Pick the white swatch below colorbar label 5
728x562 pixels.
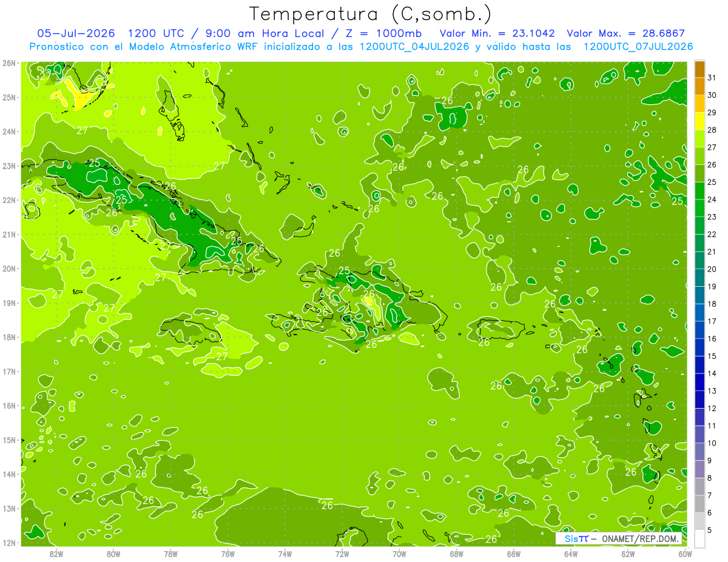pos(699,539)
